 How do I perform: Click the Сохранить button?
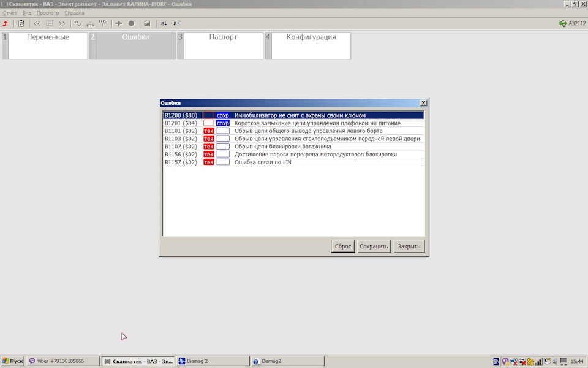(x=374, y=247)
